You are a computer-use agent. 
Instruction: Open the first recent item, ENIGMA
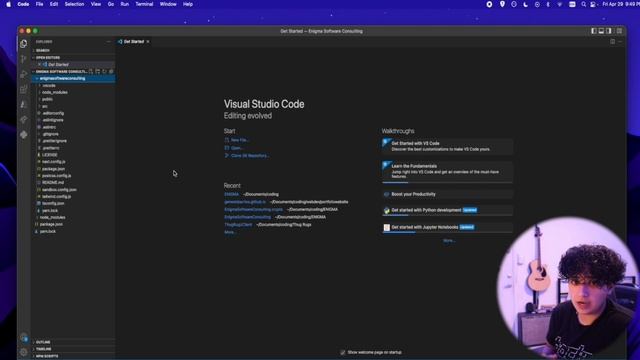[x=231, y=194]
